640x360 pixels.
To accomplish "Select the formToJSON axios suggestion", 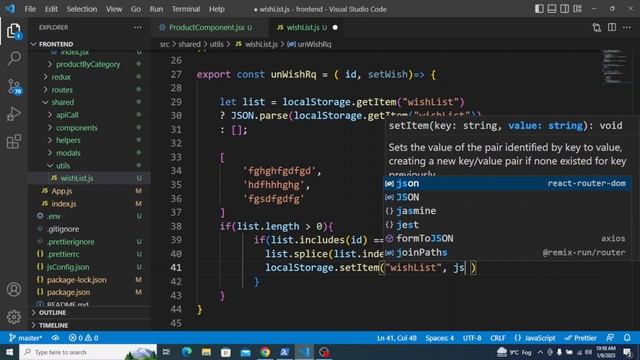I will tap(507, 238).
